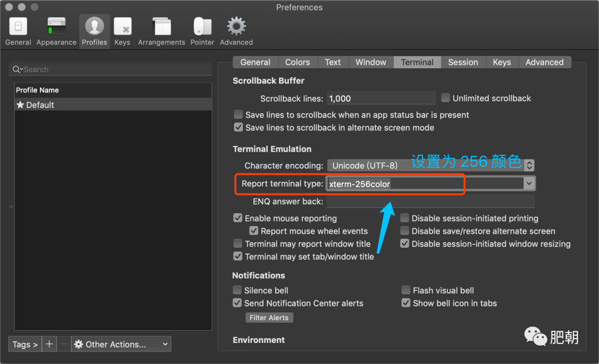
Task: Enable Terminal may report window title
Action: pos(237,243)
